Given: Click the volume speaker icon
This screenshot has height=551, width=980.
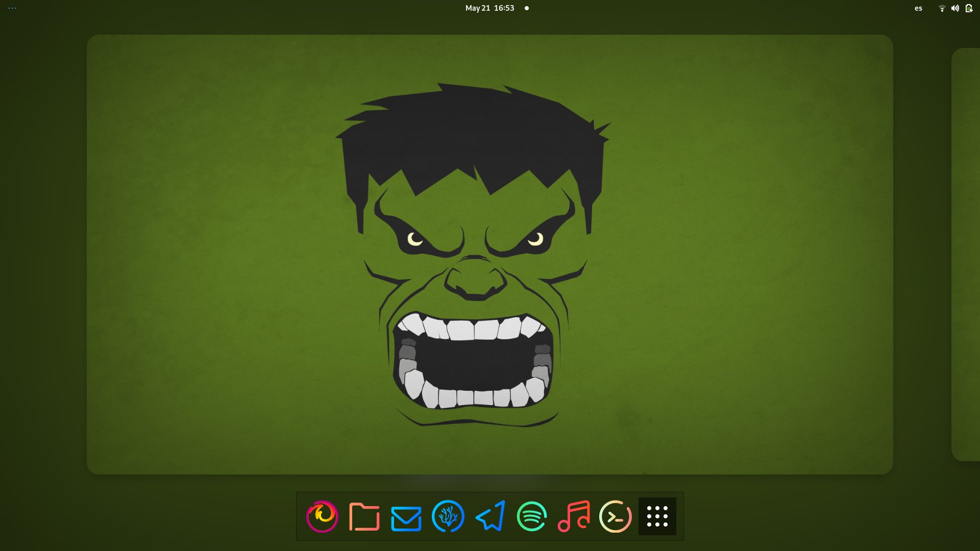Looking at the screenshot, I should point(955,8).
